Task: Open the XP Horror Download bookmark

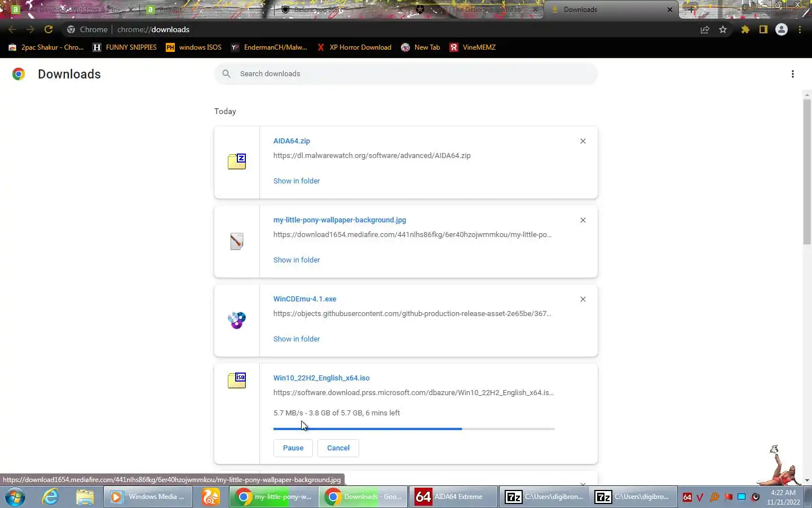Action: point(354,47)
